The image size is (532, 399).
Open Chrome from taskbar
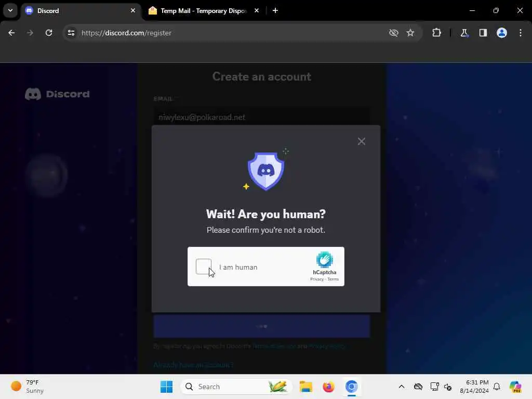tap(352, 387)
